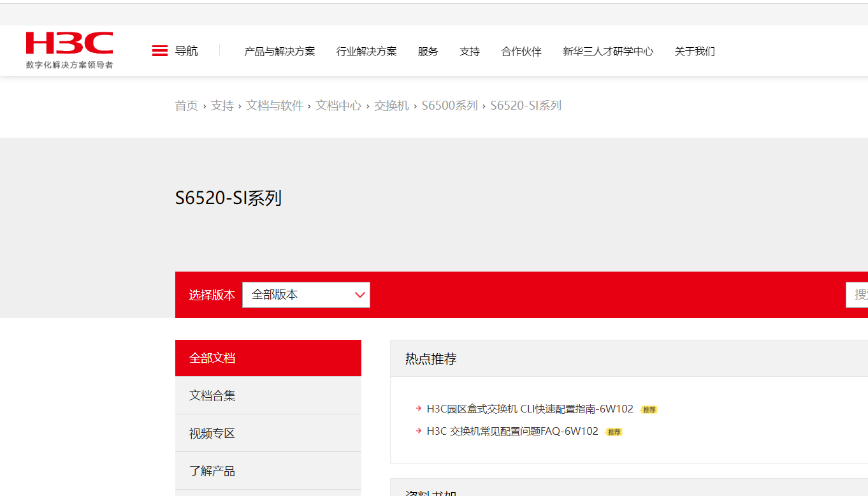The image size is (868, 496).
Task: Click the 数字化解决方案领导者 slogan
Action: pyautogui.click(x=69, y=65)
